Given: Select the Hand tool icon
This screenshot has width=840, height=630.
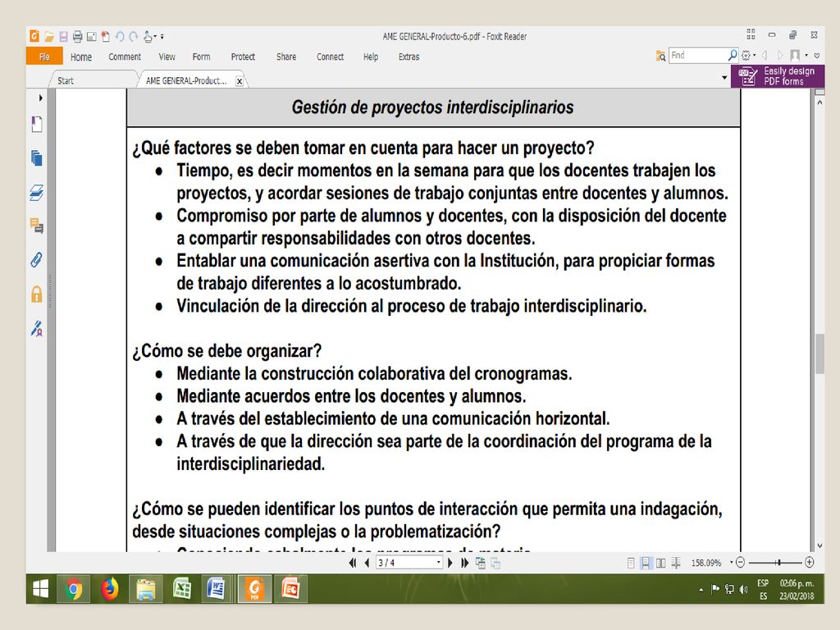Looking at the screenshot, I should click(148, 36).
